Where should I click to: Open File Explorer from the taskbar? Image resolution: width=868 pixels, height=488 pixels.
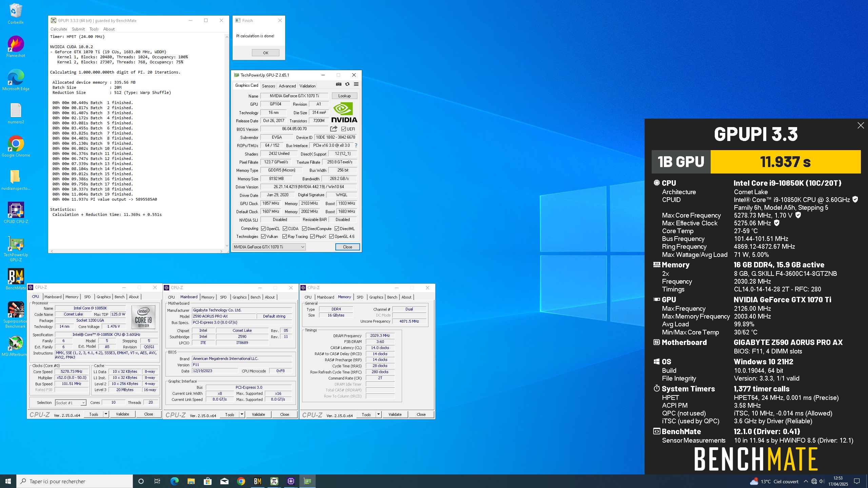pyautogui.click(x=191, y=481)
